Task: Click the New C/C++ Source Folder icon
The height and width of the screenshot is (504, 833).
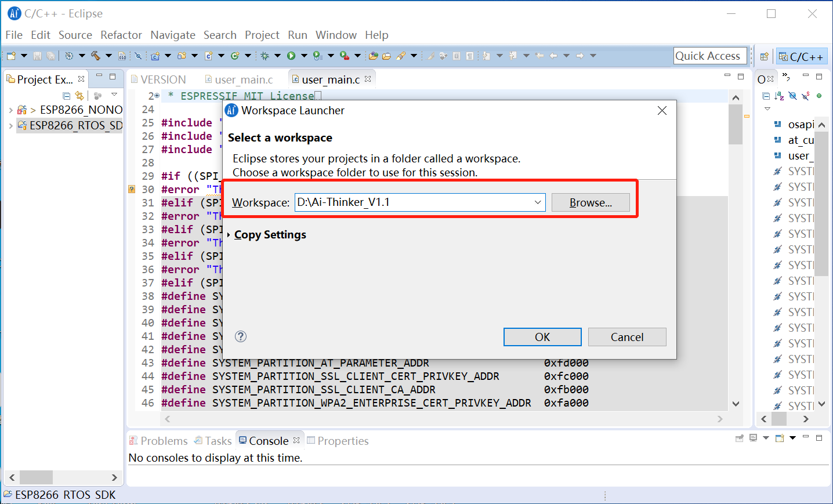Action: tap(182, 56)
